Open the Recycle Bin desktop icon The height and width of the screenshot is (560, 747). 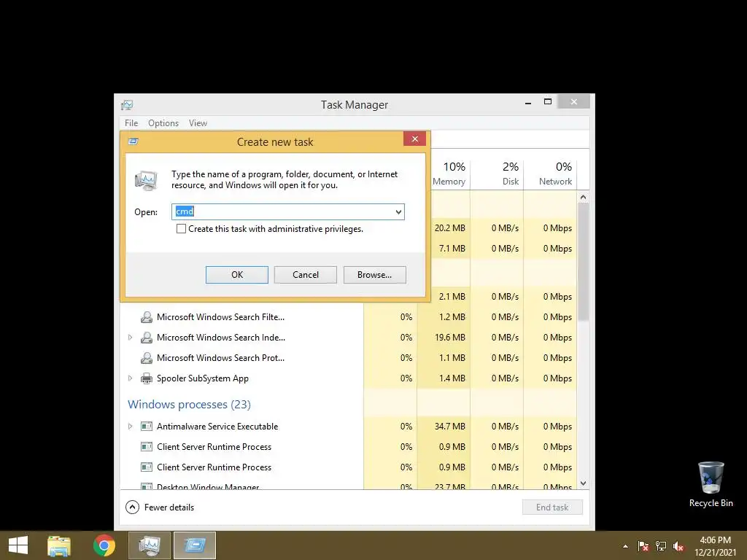point(711,485)
